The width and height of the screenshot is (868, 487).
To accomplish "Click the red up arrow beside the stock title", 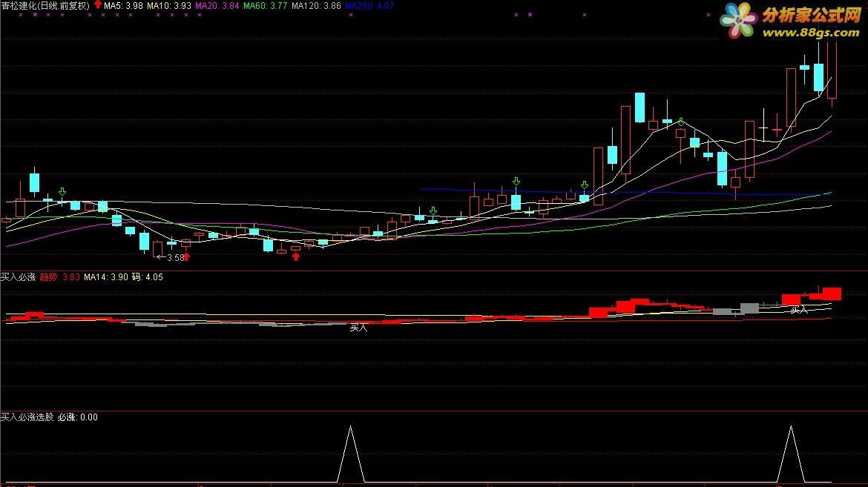I will pyautogui.click(x=97, y=4).
